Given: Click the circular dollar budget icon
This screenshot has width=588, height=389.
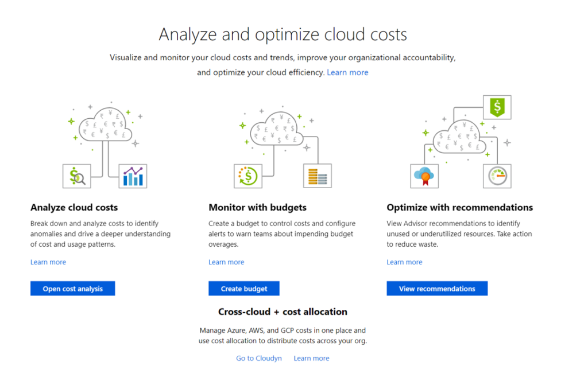Looking at the screenshot, I should pyautogui.click(x=248, y=176).
